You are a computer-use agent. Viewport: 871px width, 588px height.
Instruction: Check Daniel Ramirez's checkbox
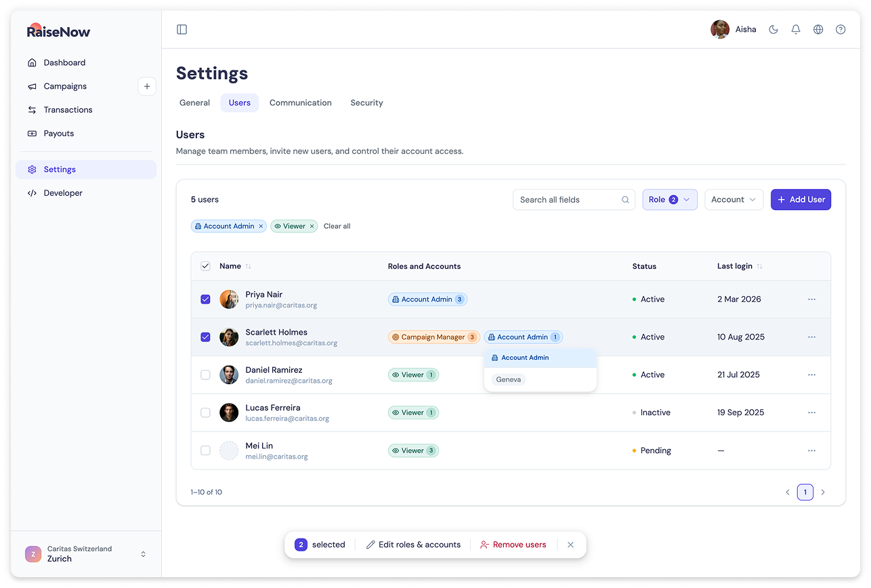point(206,375)
